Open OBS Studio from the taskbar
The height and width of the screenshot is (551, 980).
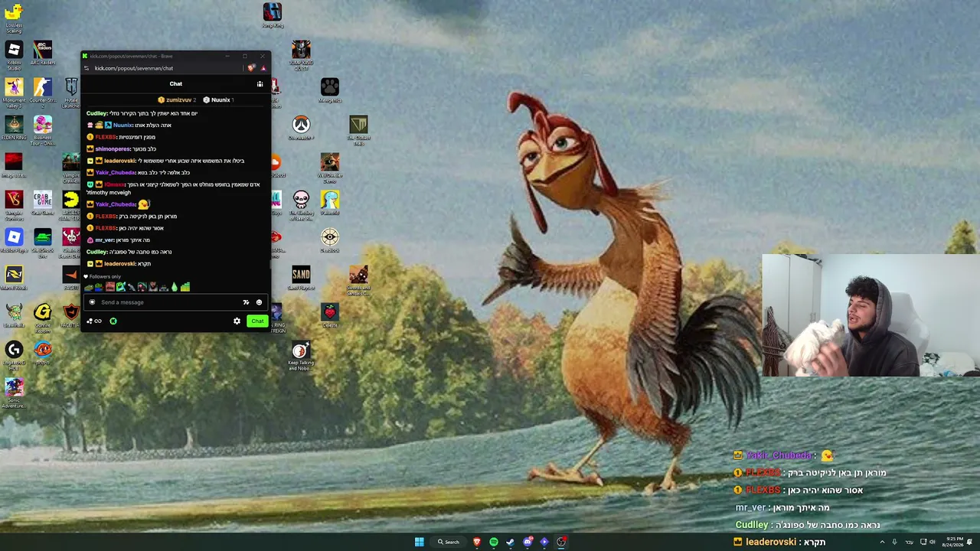click(x=561, y=542)
